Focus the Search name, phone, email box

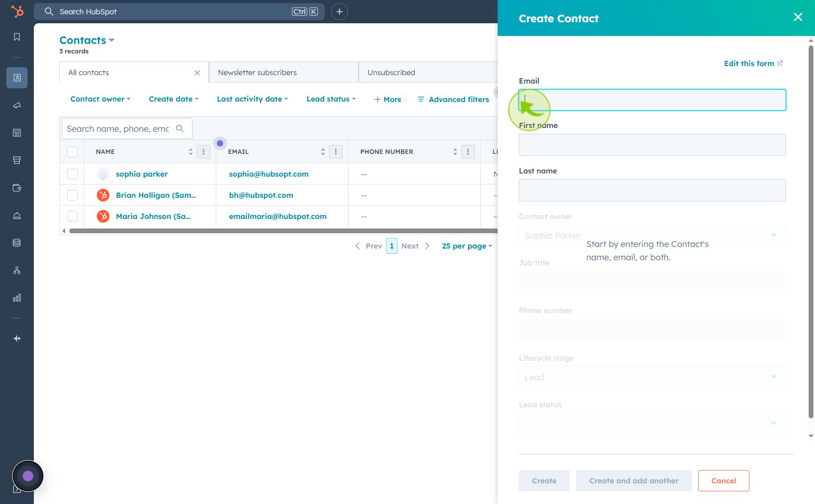127,129
